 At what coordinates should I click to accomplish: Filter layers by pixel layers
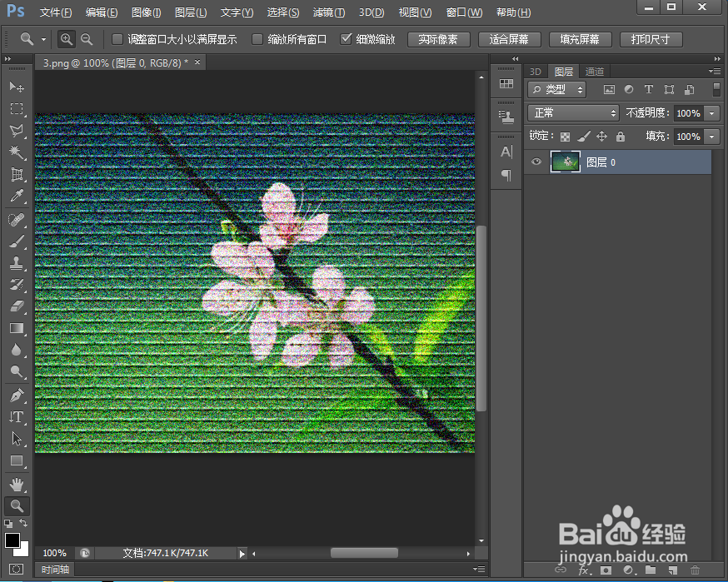point(609,90)
